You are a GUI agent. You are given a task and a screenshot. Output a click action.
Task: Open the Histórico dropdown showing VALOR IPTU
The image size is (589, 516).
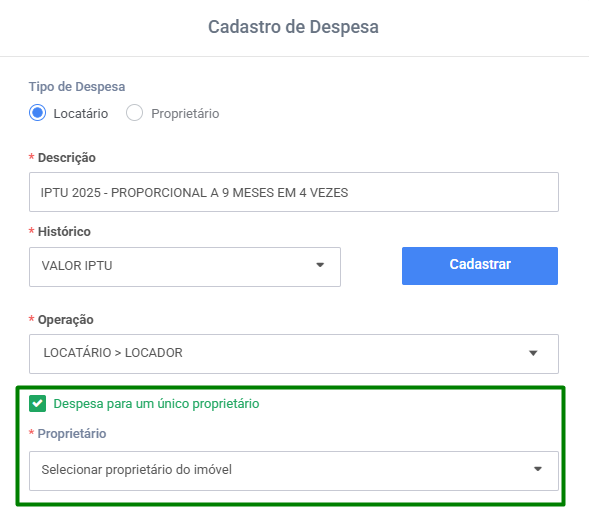[185, 267]
